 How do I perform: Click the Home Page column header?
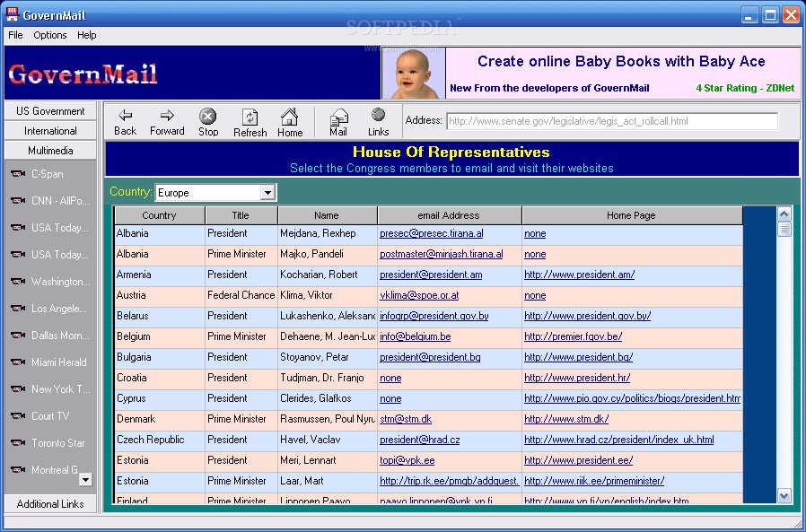(x=631, y=215)
